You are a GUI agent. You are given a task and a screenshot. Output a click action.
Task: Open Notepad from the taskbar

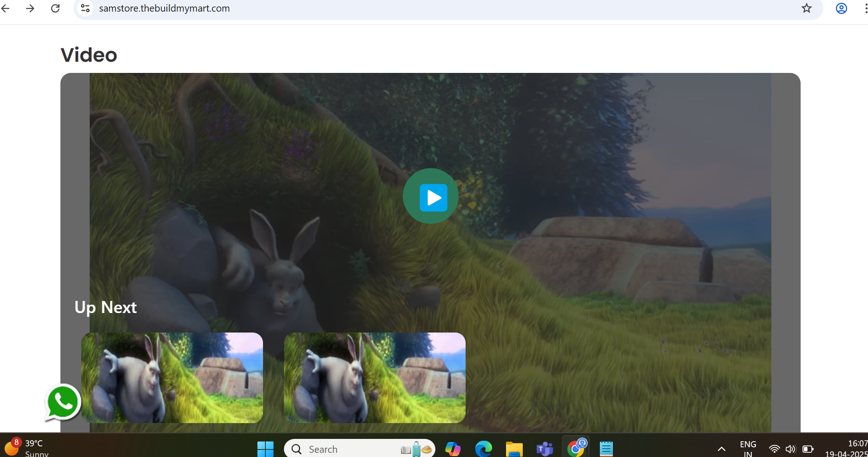point(606,449)
